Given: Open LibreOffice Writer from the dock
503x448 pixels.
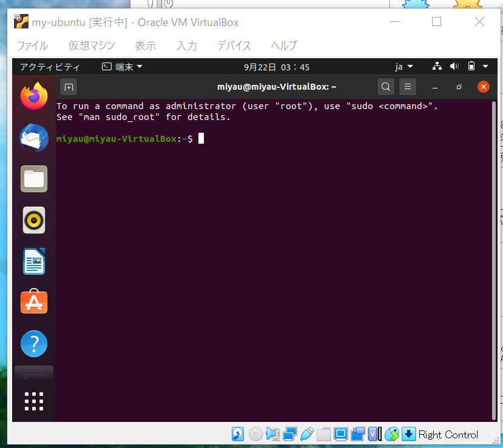Looking at the screenshot, I should (x=34, y=261).
